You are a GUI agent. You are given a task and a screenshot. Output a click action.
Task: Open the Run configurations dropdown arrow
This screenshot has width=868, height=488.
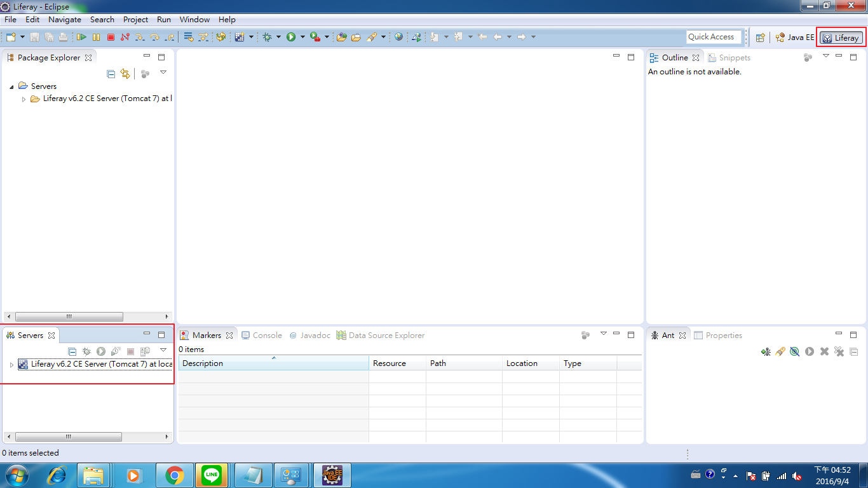point(302,37)
